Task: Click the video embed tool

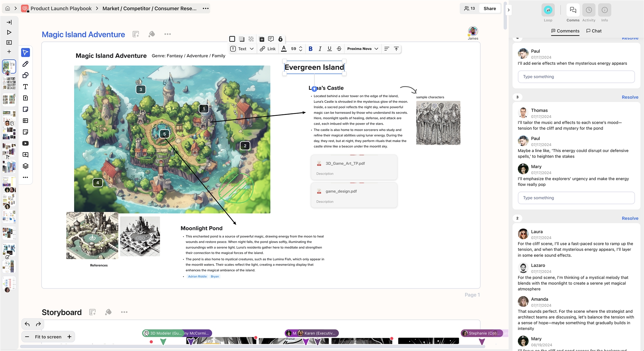Action: pos(25,143)
